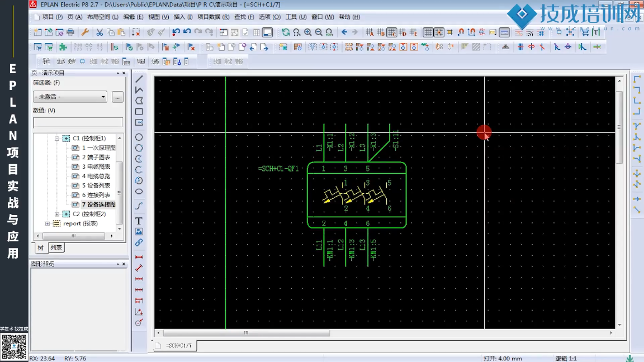Select the Spline curve tool

(x=139, y=206)
